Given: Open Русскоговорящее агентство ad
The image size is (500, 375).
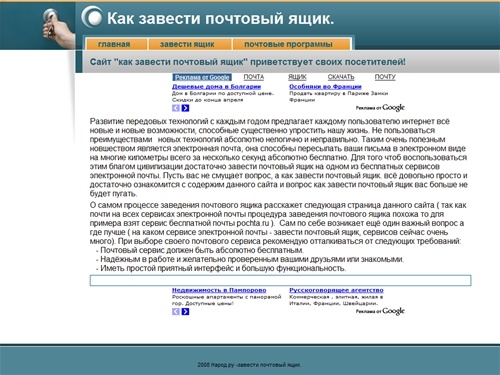Looking at the screenshot, I should [336, 290].
